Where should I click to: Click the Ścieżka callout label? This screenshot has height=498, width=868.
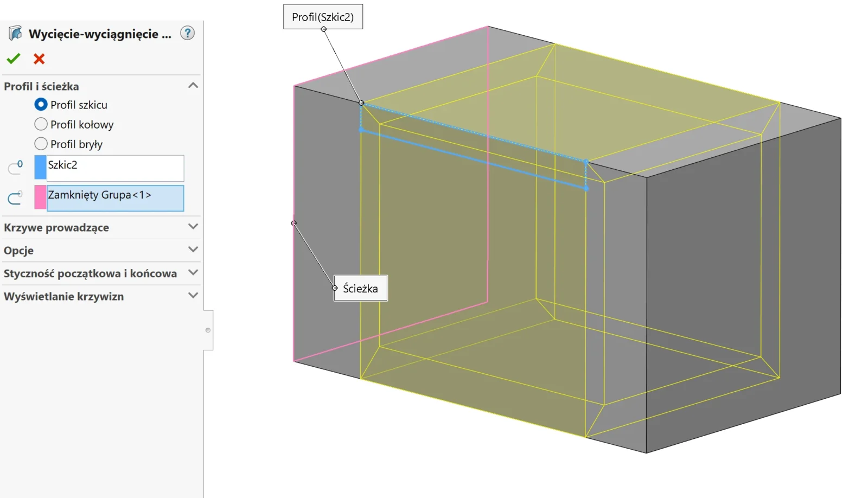[x=360, y=288]
